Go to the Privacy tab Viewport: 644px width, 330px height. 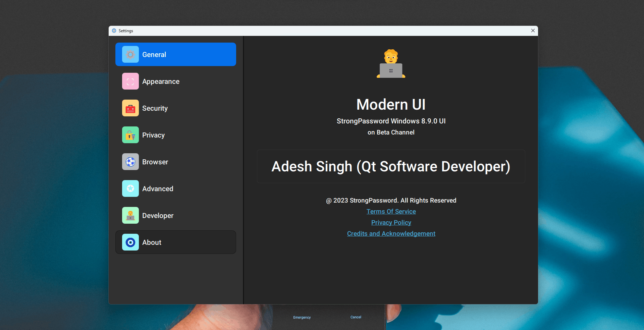pyautogui.click(x=176, y=135)
